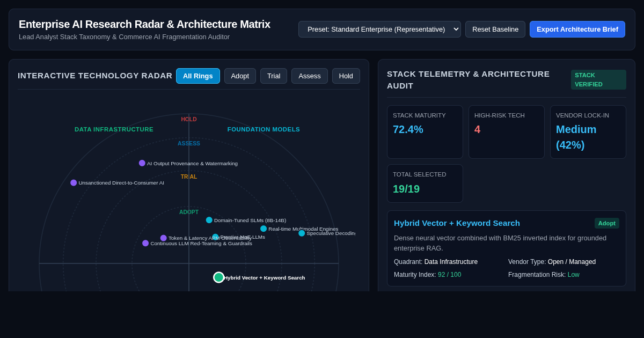Screen dimensions: 644x338
Task: Click the Vendor Lock-In Medium (42%) card
Action: pos(588,132)
